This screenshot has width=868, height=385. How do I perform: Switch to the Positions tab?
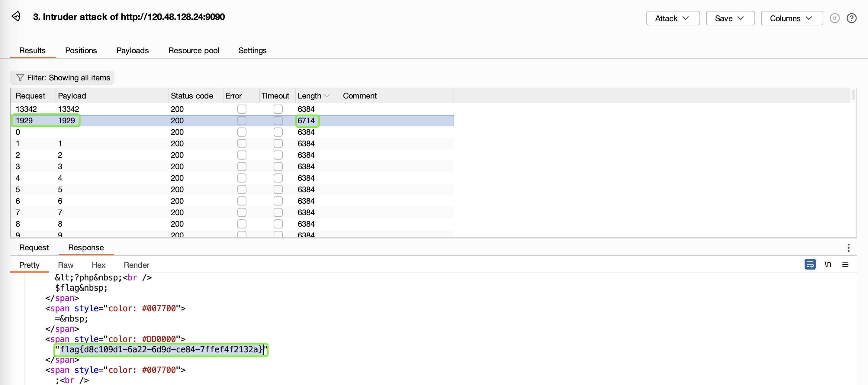[81, 50]
